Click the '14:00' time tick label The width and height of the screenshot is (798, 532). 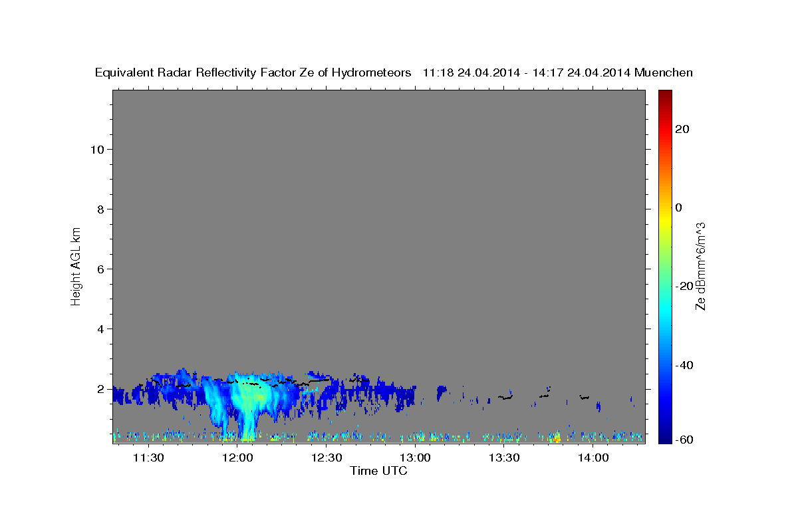point(593,458)
